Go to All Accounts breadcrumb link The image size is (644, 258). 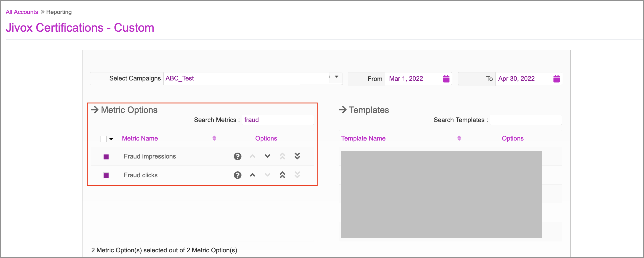[22, 12]
